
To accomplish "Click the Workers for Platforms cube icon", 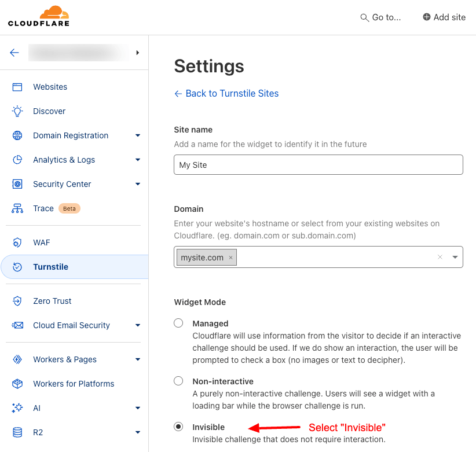I will pyautogui.click(x=17, y=384).
